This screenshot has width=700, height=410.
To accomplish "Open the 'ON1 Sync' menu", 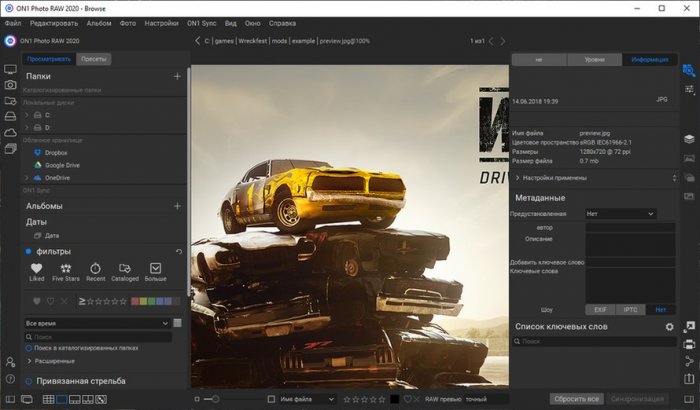I will [201, 23].
